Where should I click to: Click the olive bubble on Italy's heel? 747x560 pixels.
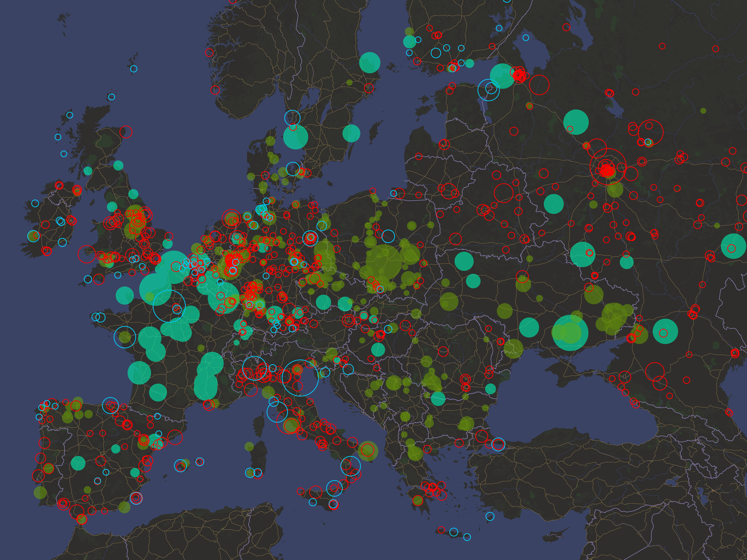click(367, 451)
